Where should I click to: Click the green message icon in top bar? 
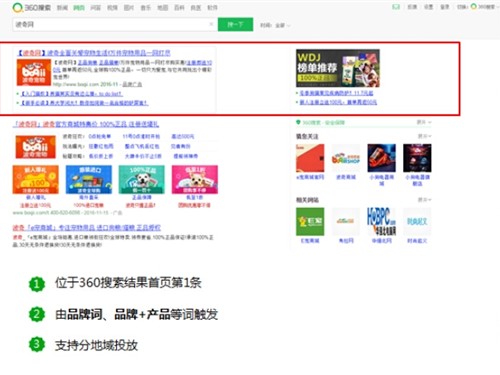pos(396,7)
